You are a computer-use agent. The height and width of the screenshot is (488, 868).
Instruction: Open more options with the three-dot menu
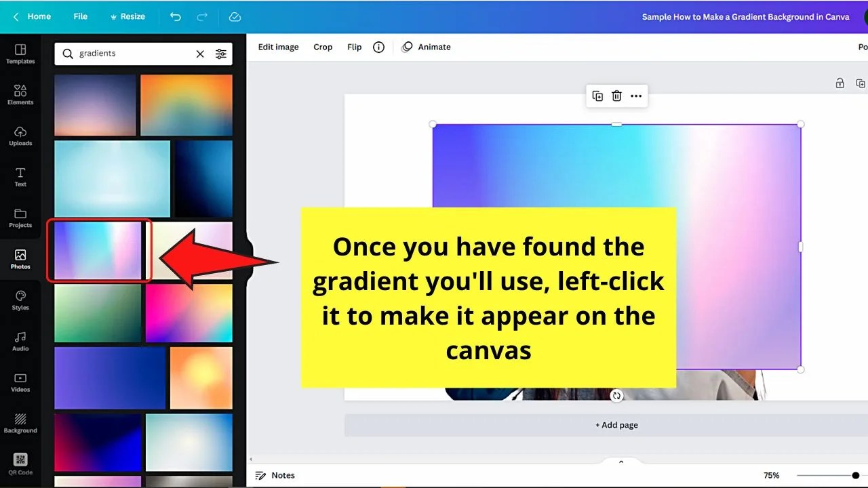coord(636,96)
